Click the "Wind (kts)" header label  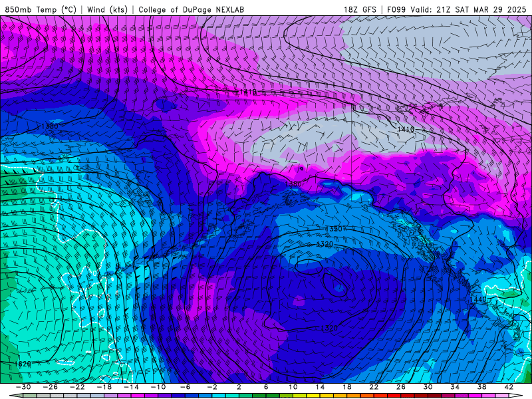pyautogui.click(x=107, y=10)
